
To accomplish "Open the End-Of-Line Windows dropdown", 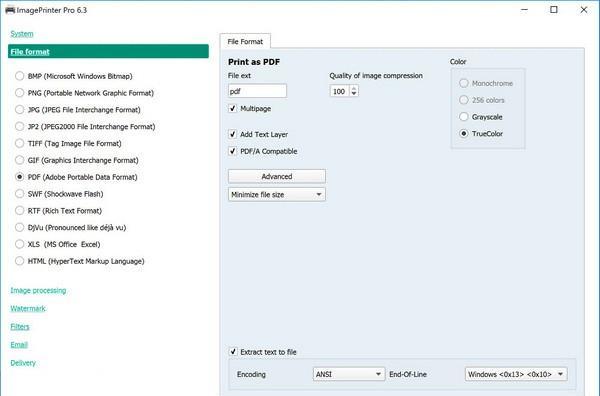I will click(x=516, y=374).
